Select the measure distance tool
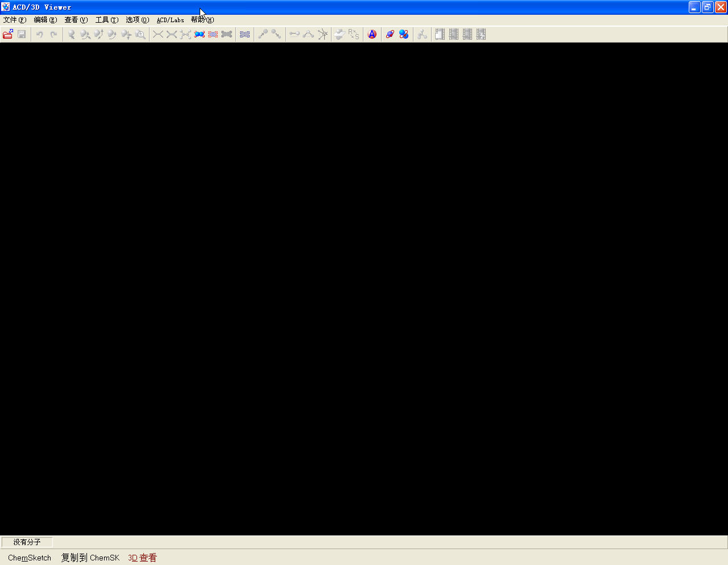Screen dimensions: 728x565 [x=295, y=34]
